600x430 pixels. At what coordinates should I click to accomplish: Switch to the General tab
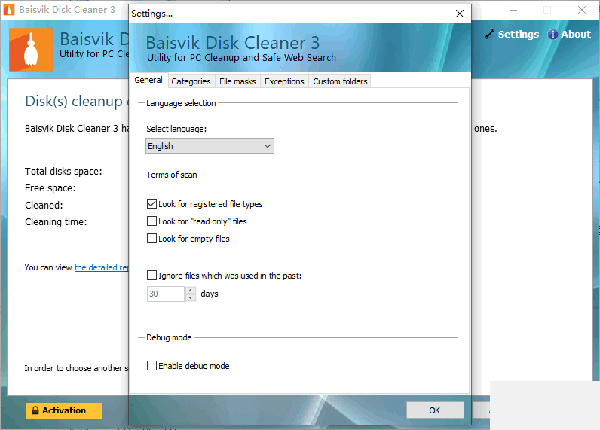click(x=148, y=80)
